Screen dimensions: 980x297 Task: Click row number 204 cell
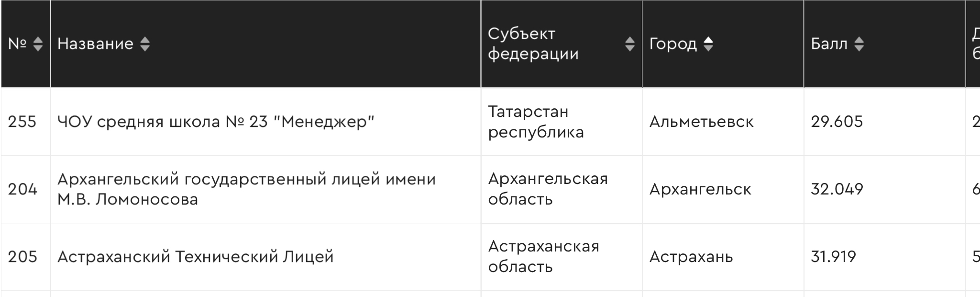point(22,189)
